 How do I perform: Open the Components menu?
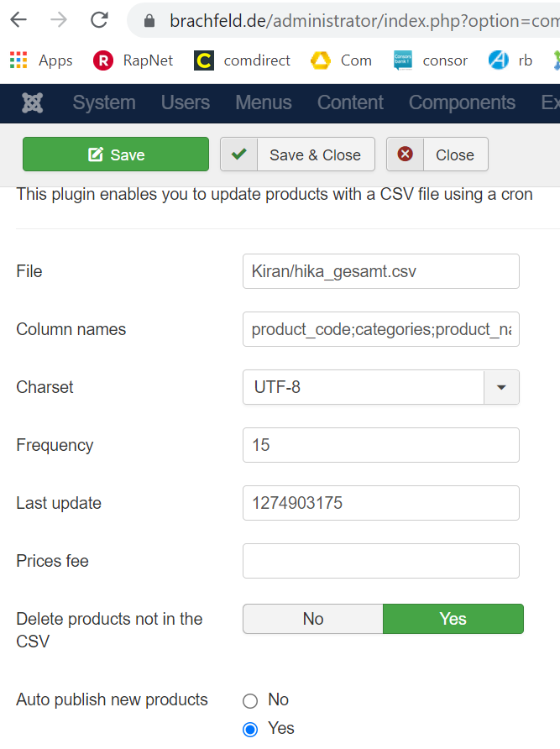462,102
